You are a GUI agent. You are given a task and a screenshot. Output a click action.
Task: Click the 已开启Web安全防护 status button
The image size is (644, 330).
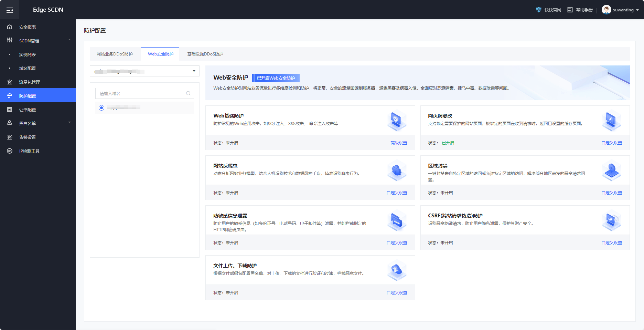click(x=276, y=78)
